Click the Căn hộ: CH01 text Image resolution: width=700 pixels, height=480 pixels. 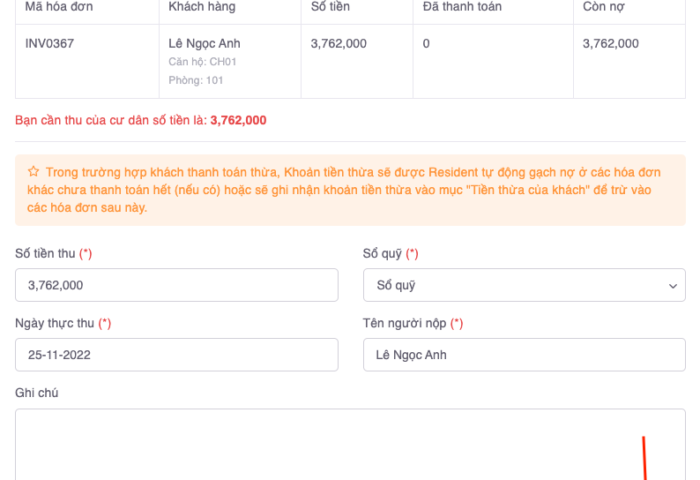pyautogui.click(x=202, y=62)
